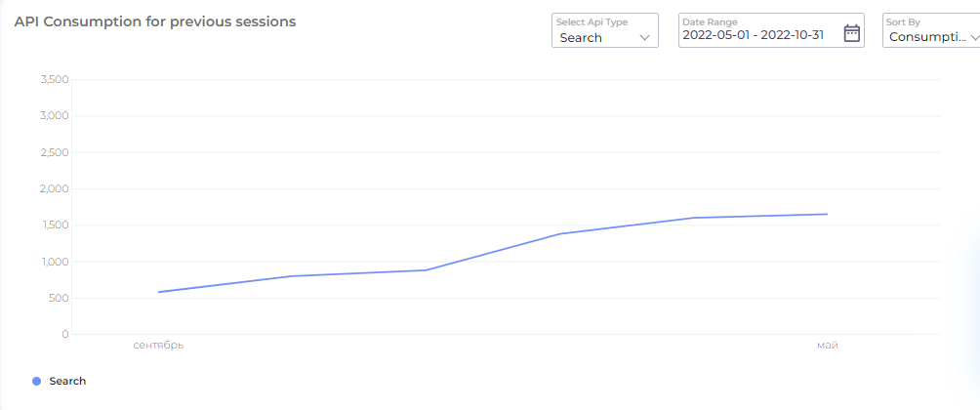Click the 3,500 y-axis label
980x410 pixels.
(x=54, y=79)
